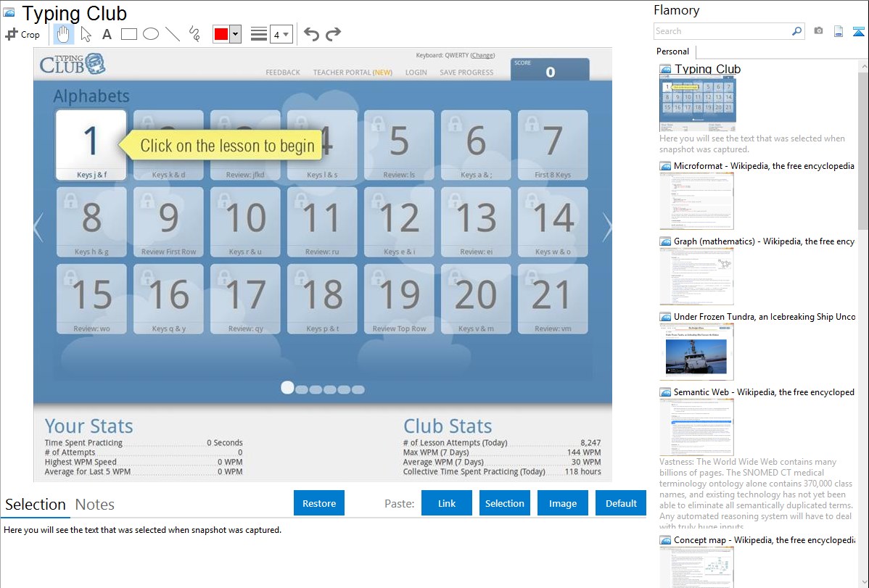Screen dimensions: 869x588
Task: Click lesson tile 21 Review: vm
Action: pos(553,299)
